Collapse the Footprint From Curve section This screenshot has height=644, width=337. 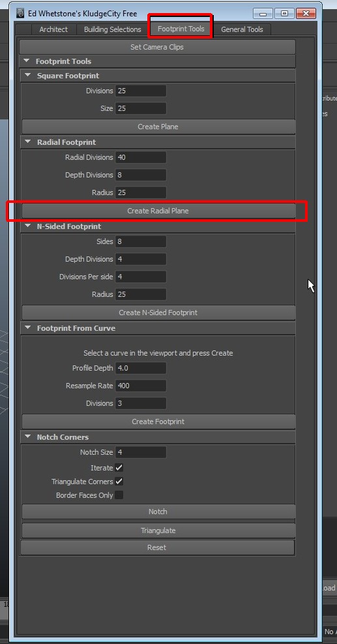[28, 328]
